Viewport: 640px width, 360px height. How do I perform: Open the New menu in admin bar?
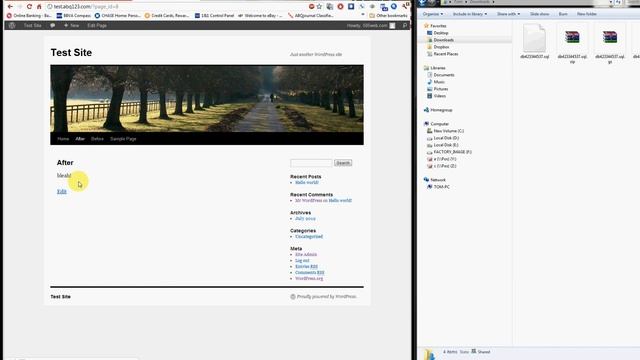[x=71, y=25]
